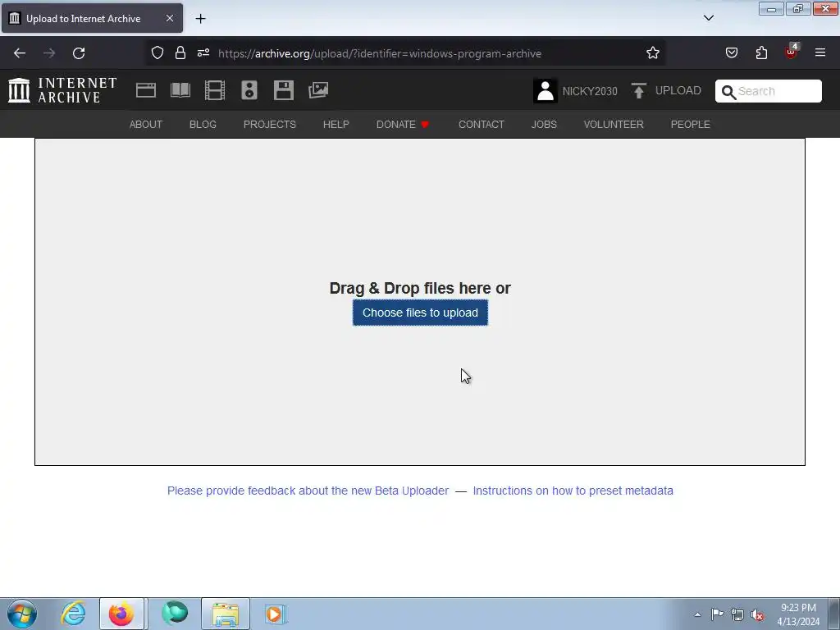The image size is (840, 630).
Task: Open the NICKY2030 username link
Action: (x=590, y=91)
